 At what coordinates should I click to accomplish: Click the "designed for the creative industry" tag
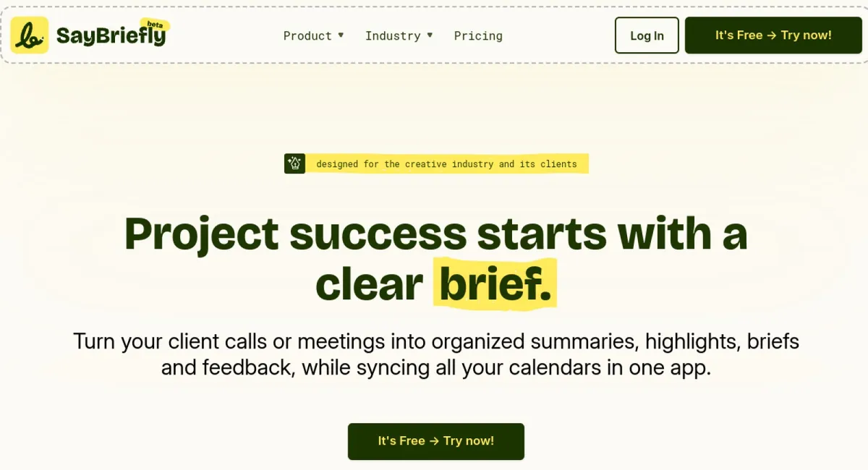(446, 164)
